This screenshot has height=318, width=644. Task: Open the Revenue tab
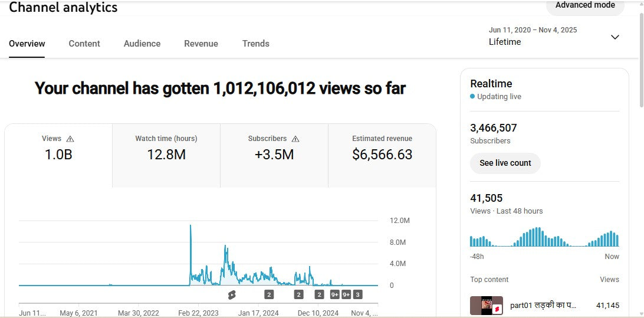201,44
